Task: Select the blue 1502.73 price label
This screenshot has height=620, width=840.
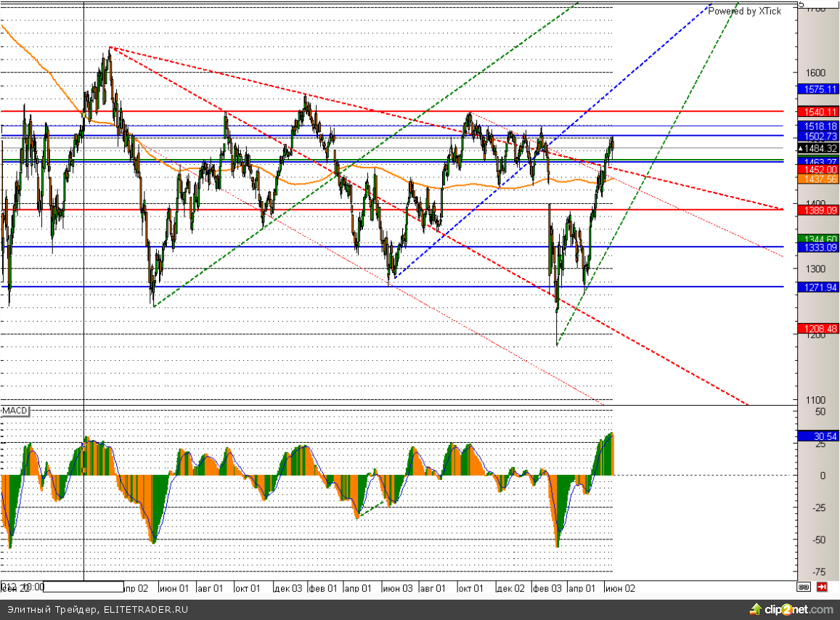Action: 818,136
